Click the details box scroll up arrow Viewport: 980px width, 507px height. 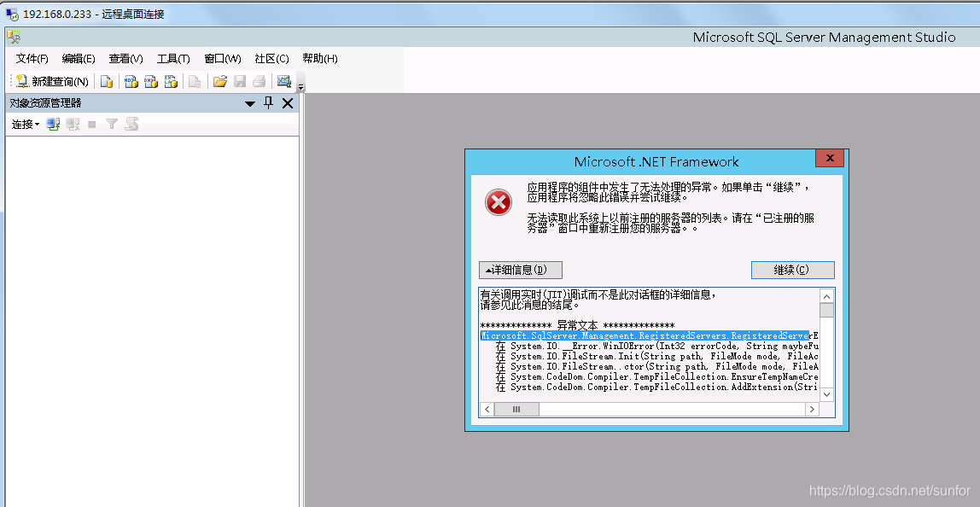pyautogui.click(x=827, y=296)
